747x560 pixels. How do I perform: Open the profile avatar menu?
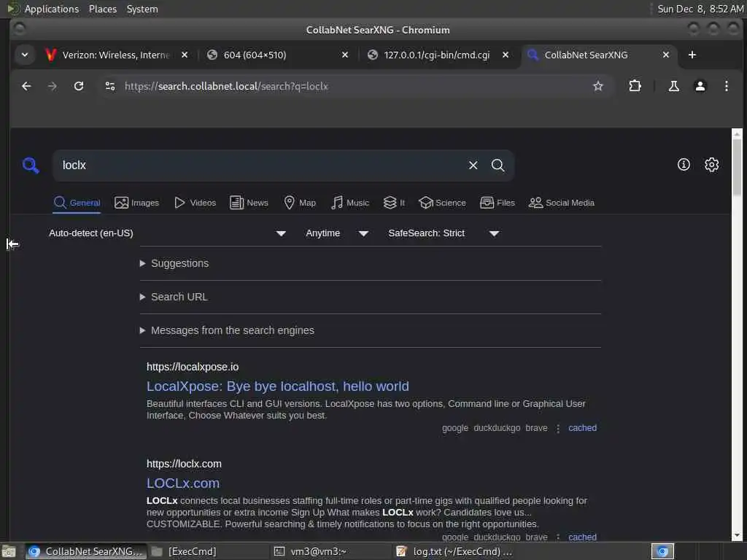tap(700, 86)
